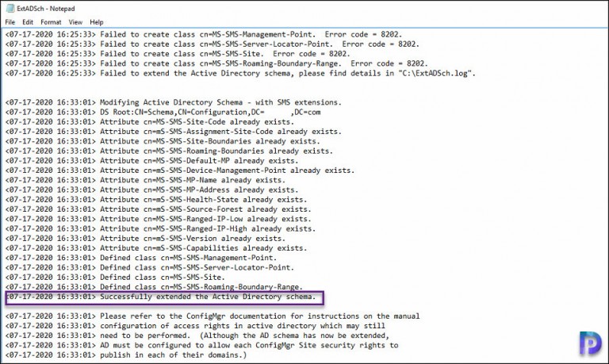Click the 'cn=MS-SMS-MP-Address already exists' line
Viewport: 609px width, 364px height.
point(152,190)
